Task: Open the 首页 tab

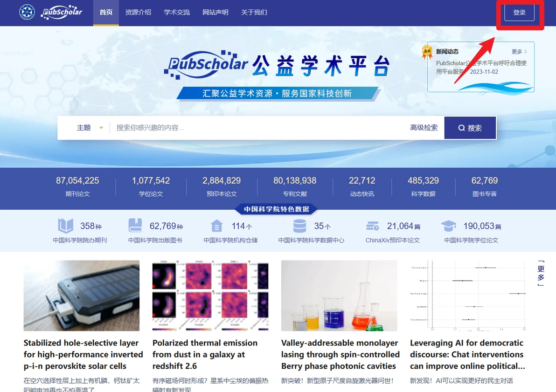Action: click(106, 13)
